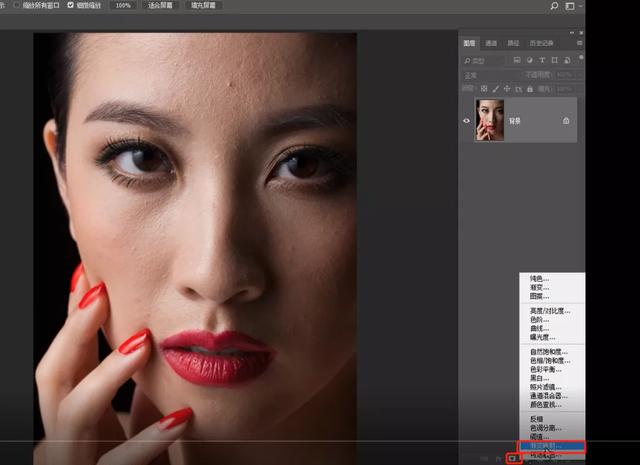The height and width of the screenshot is (465, 640).
Task: Click the 适合屏幕 button
Action: [161, 5]
